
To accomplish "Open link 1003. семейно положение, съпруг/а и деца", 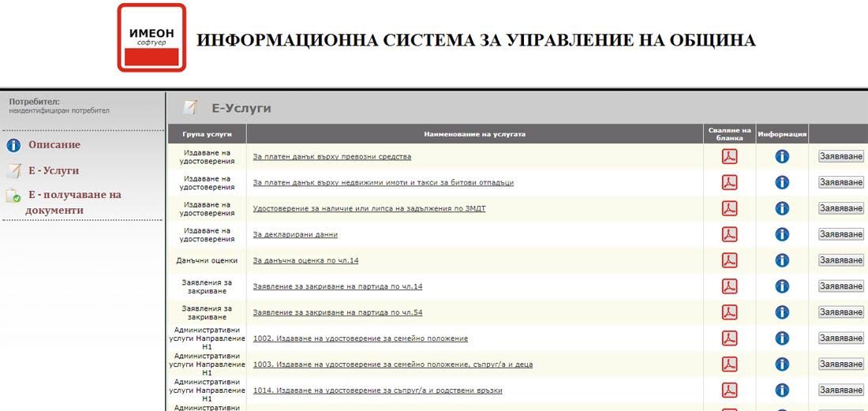I will tap(393, 364).
